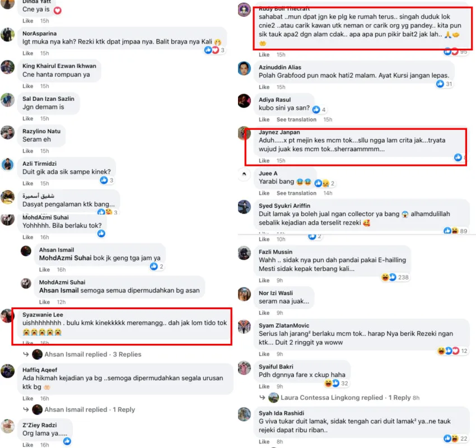The width and height of the screenshot is (476, 448).
Task: Open Azinuddin Alias profile picture
Action: pos(244,68)
